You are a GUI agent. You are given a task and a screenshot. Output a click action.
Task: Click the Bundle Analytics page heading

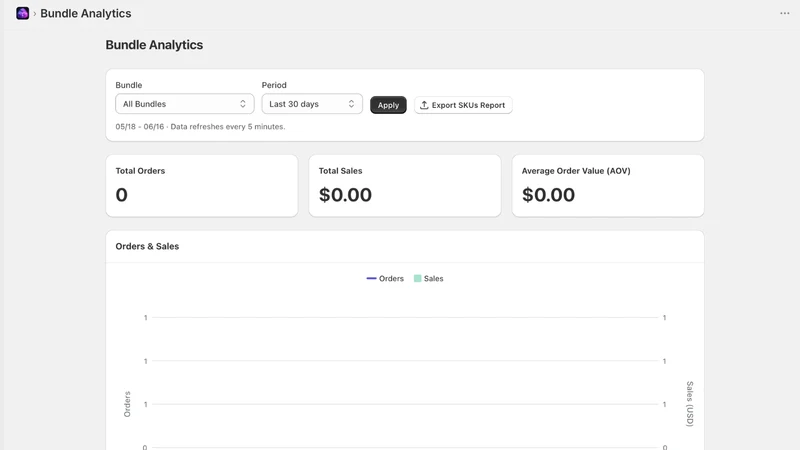[154, 45]
